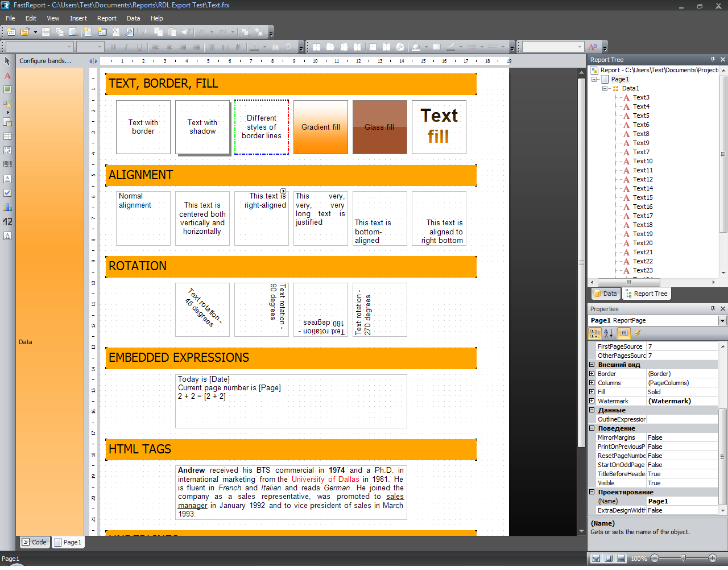This screenshot has height=570, width=728.
Task: Delete the current page
Action: [x=116, y=32]
